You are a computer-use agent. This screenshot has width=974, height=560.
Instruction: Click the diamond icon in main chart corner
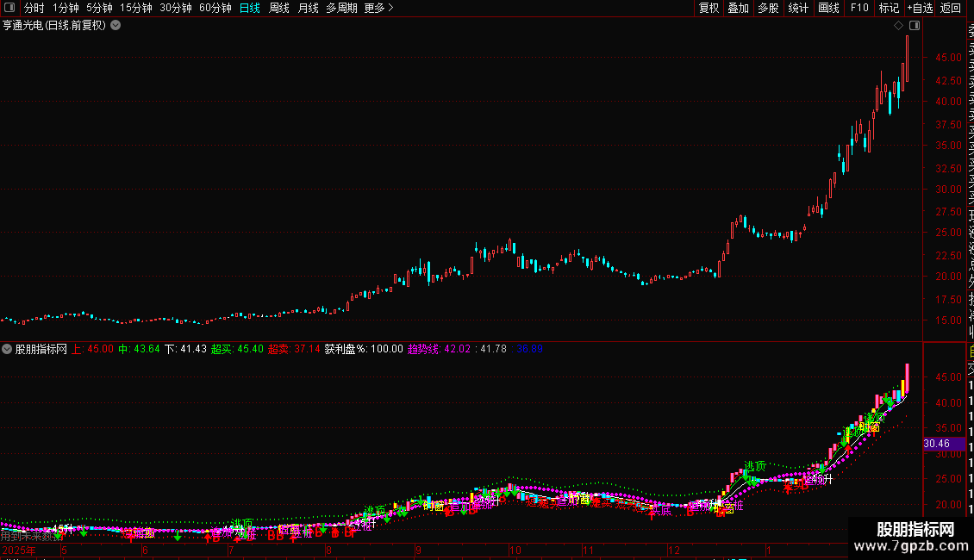pos(898,26)
